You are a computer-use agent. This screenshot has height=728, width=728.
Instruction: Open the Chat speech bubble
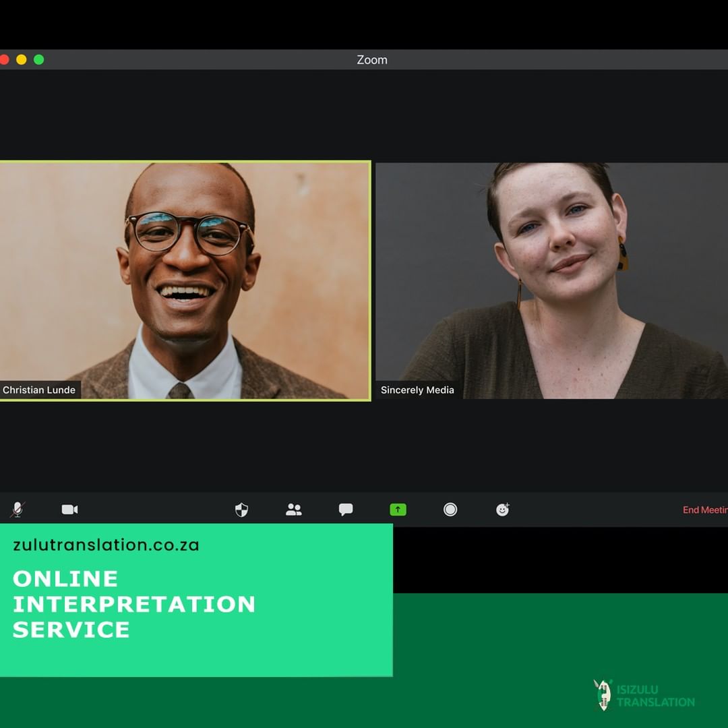tap(346, 510)
